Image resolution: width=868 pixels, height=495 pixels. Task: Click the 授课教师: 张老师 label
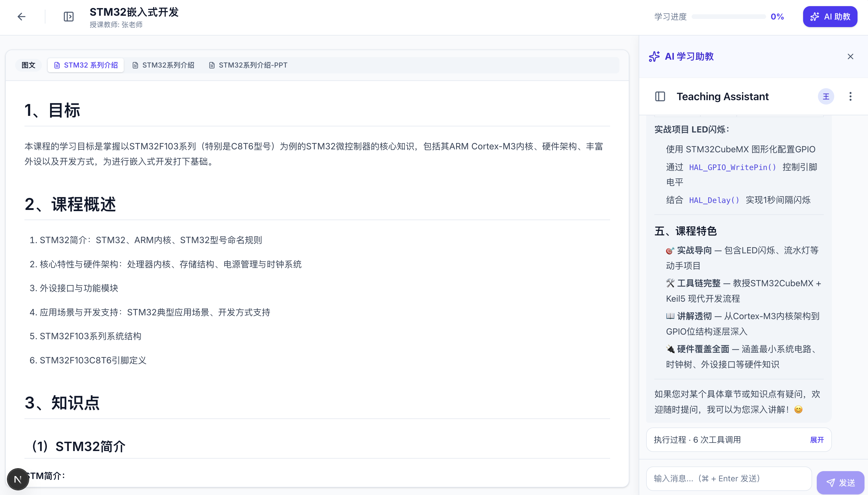pos(116,25)
